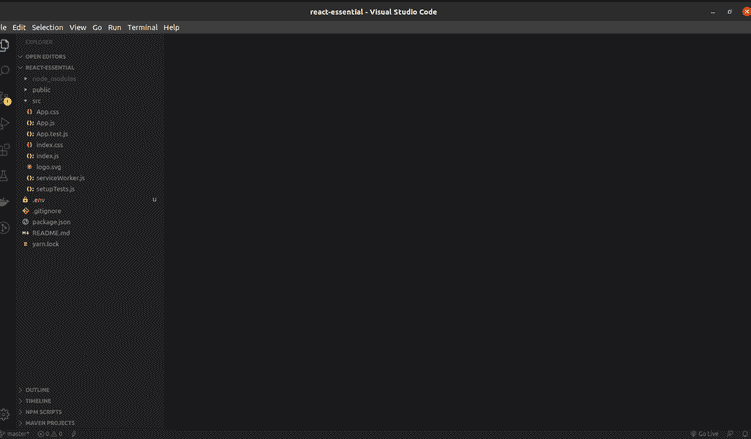Click the index.css file icon
The width and height of the screenshot is (751, 439).
point(30,145)
